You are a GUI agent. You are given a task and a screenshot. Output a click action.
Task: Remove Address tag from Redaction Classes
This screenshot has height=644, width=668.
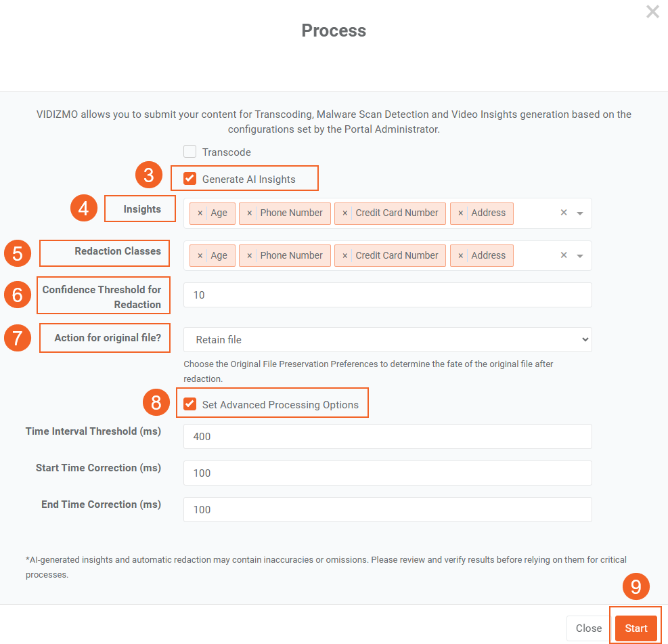point(461,256)
